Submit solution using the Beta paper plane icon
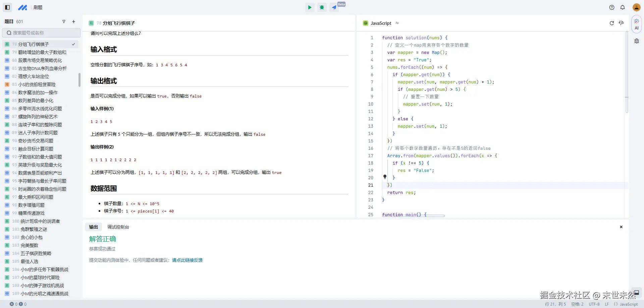 (x=334, y=7)
